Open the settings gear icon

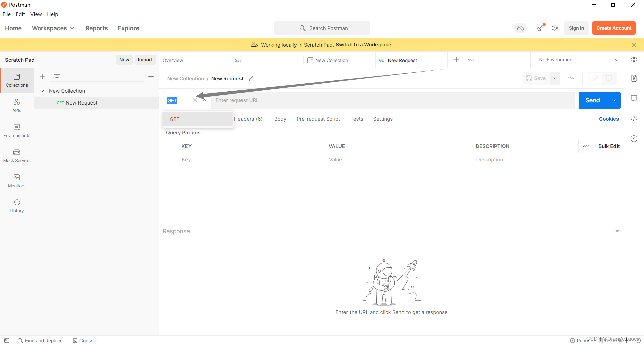tap(555, 28)
